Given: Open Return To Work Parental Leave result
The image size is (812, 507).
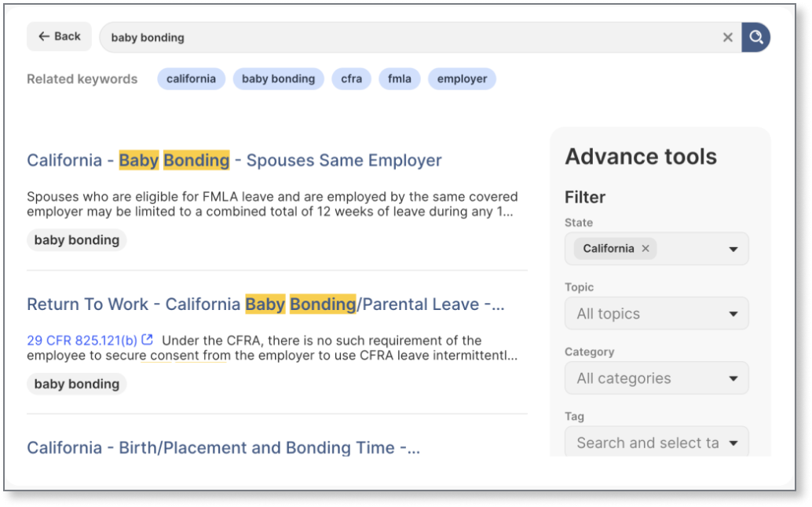Looking at the screenshot, I should pos(265,304).
